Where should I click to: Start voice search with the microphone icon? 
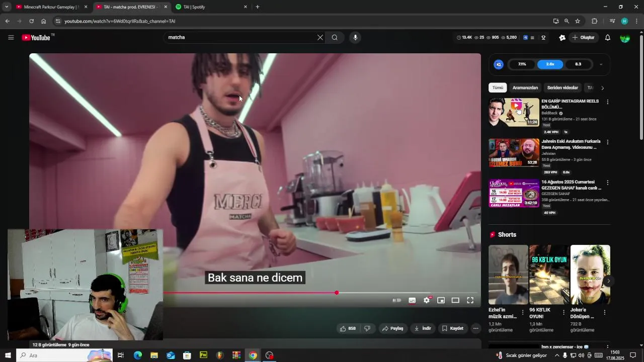[x=355, y=37]
